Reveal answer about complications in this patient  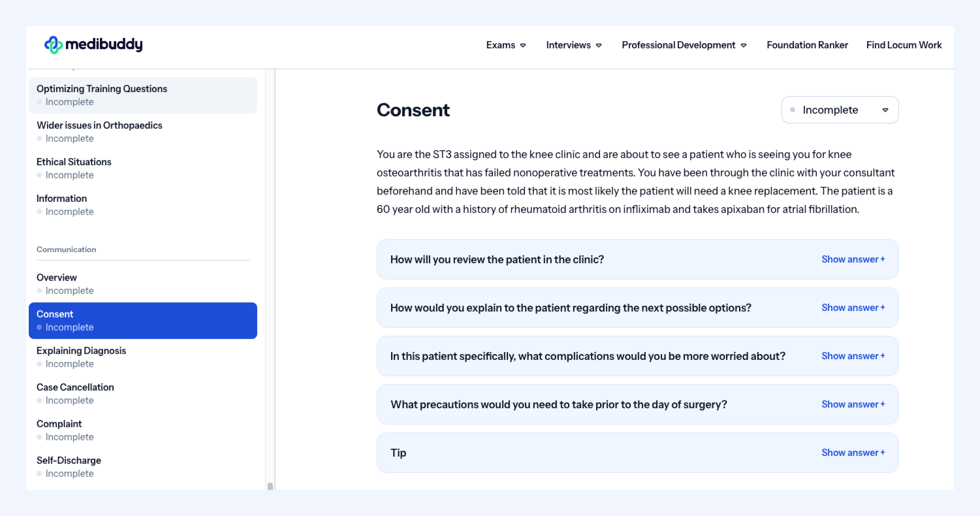853,356
